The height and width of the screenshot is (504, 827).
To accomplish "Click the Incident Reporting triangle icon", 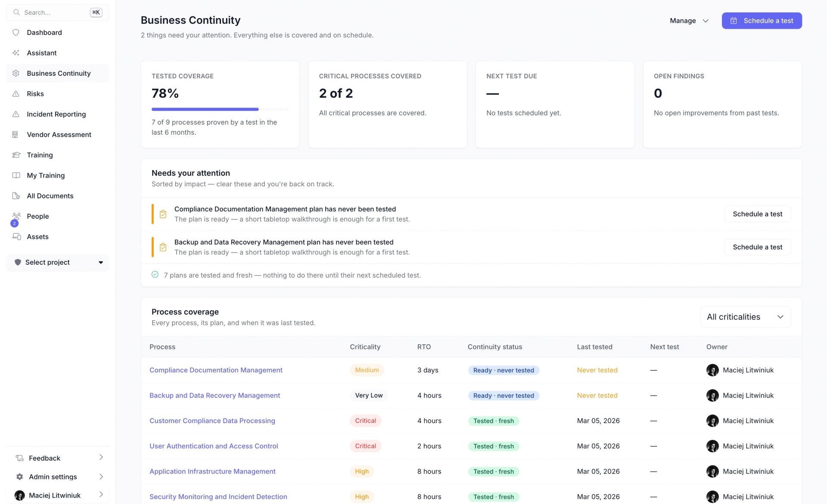I will click(16, 114).
